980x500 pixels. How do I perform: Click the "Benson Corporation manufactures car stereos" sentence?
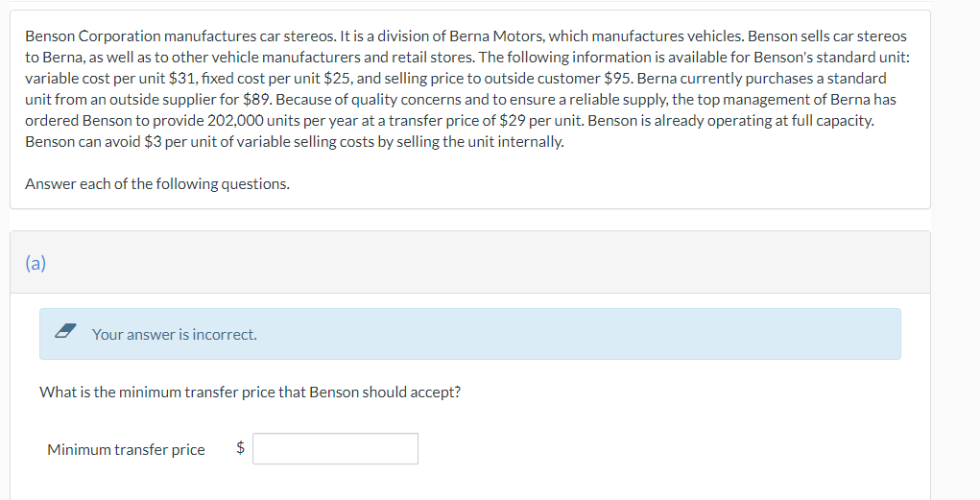tap(179, 36)
